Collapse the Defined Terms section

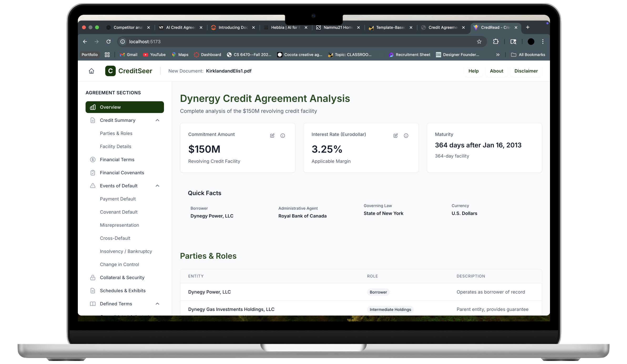(x=157, y=304)
